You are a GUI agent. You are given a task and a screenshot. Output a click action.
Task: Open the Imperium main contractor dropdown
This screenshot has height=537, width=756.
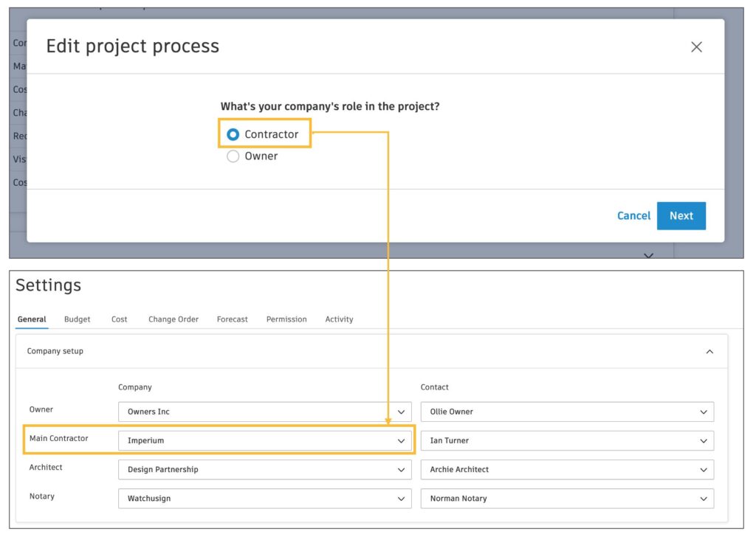(x=264, y=440)
